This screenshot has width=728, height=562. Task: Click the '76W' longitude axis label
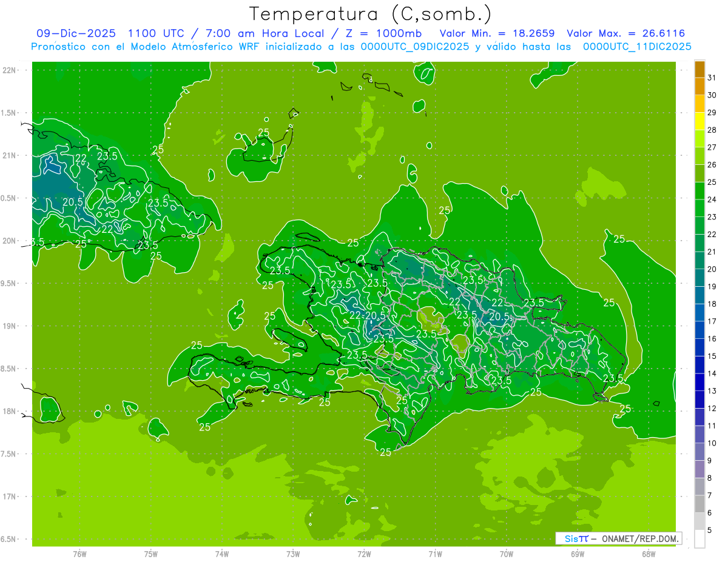(79, 554)
